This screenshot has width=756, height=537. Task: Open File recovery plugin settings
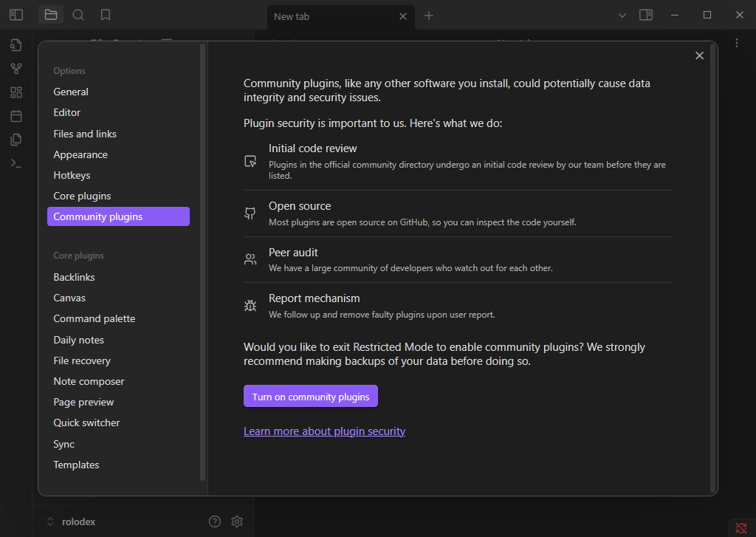click(x=119, y=360)
